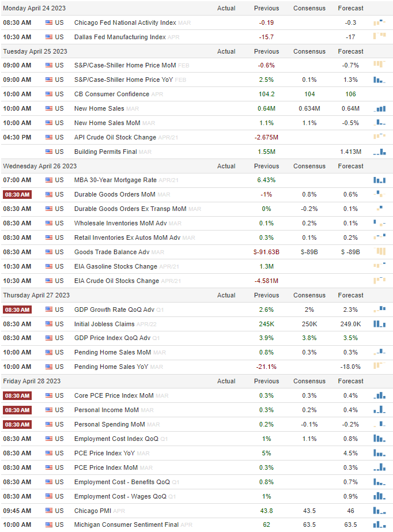Open the Dallas Fed Manufacturing Index link
Screen dimensions: 393x532
[x=120, y=37]
